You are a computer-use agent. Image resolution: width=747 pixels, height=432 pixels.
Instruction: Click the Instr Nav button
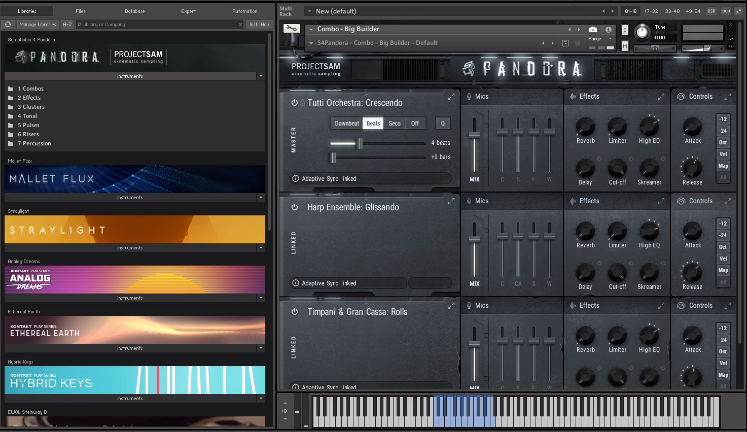tap(259, 24)
